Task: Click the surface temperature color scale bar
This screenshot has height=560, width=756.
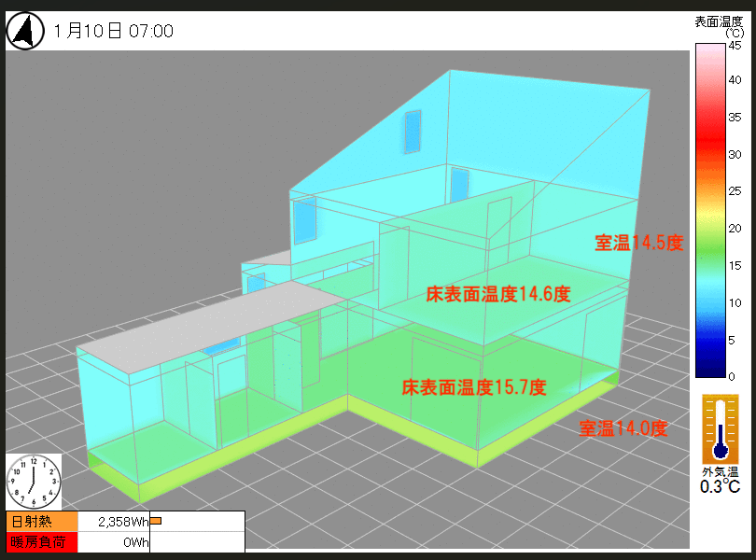Action: coord(707,210)
